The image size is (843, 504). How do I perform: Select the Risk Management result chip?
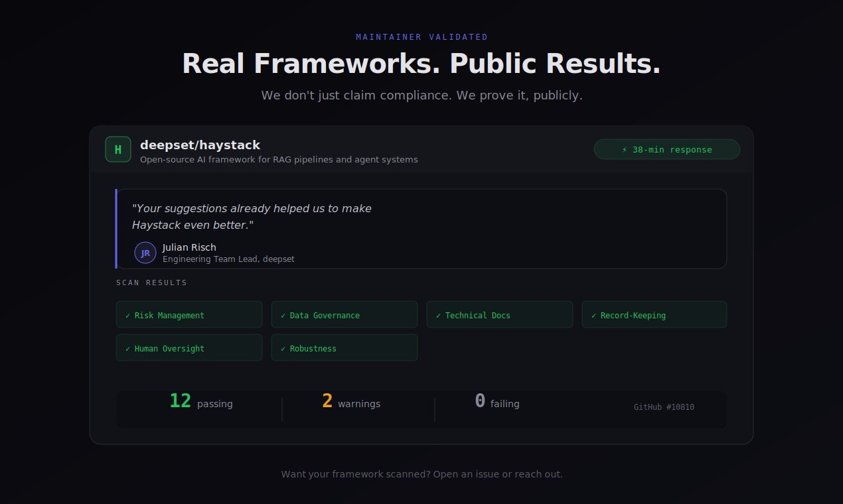[x=189, y=314]
